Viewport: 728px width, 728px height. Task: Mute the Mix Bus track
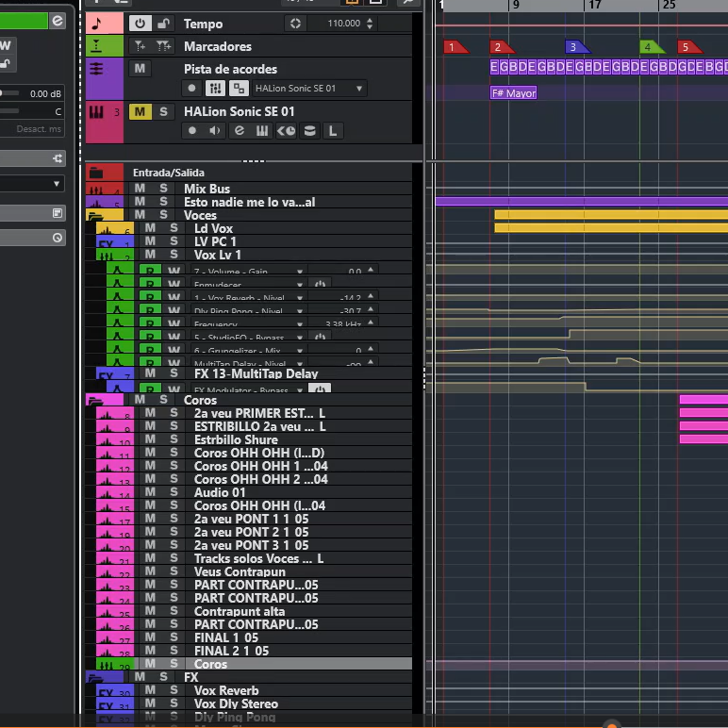tap(140, 189)
